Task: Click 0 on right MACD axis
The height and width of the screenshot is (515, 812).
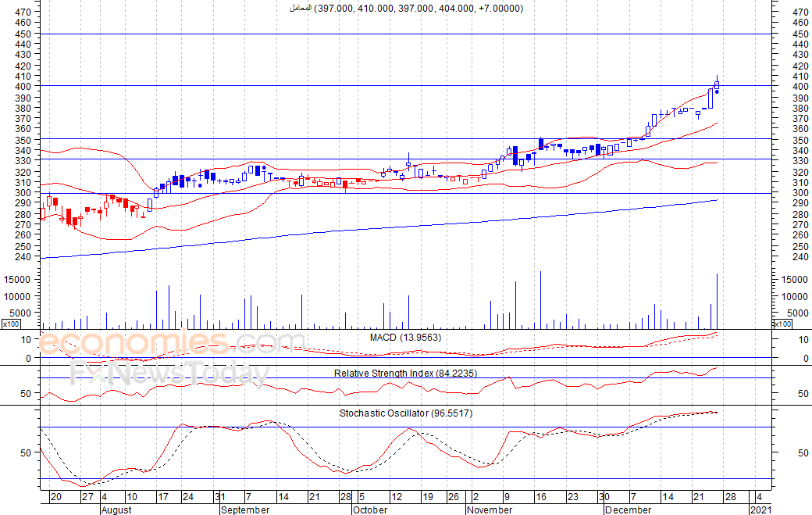Action: pos(805,358)
